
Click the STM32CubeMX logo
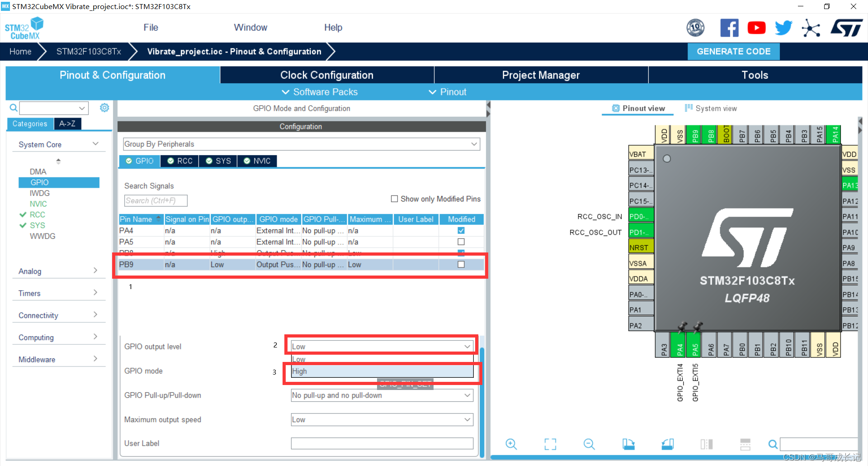pyautogui.click(x=24, y=28)
